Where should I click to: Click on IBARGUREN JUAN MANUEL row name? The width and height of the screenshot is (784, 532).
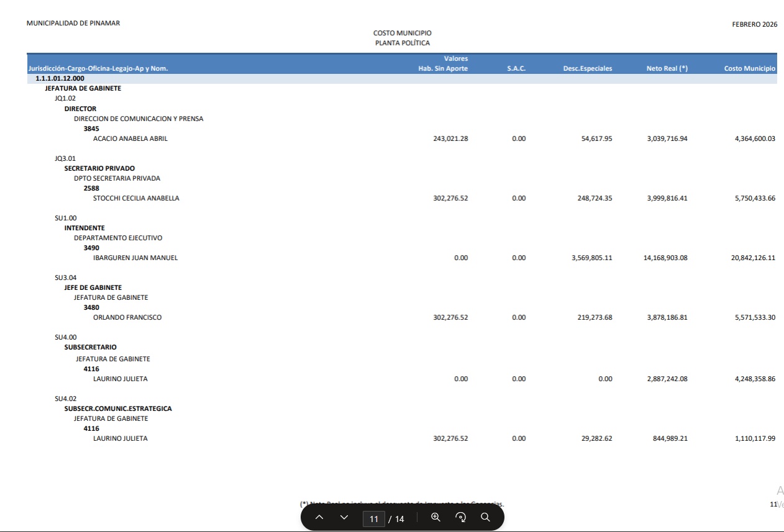135,258
